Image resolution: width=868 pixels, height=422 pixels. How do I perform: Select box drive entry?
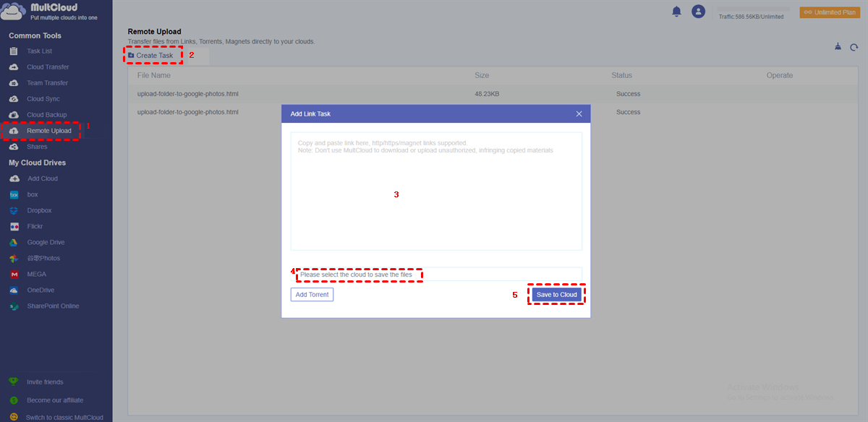coord(33,194)
